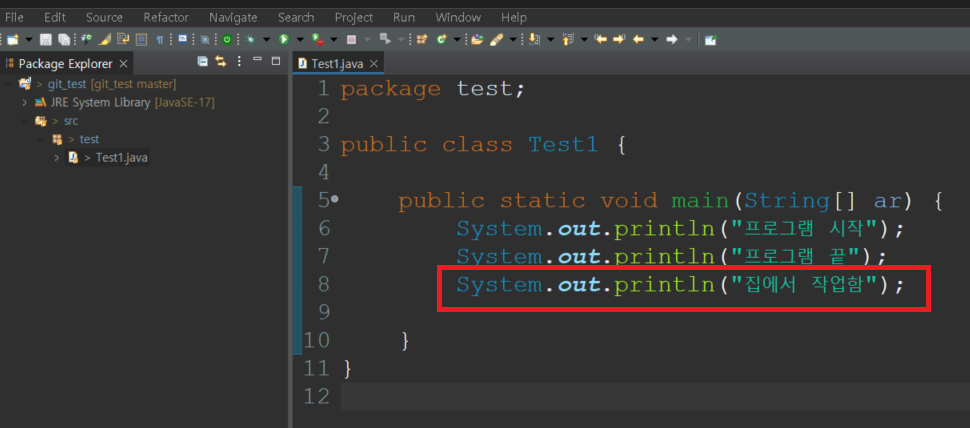Click the New Java Class icon
The height and width of the screenshot is (428, 970).
441,40
